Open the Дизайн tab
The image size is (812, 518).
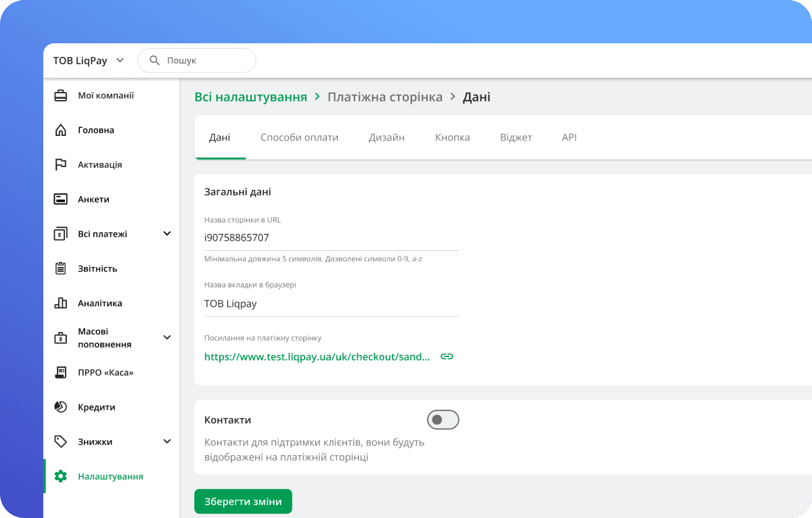[386, 137]
